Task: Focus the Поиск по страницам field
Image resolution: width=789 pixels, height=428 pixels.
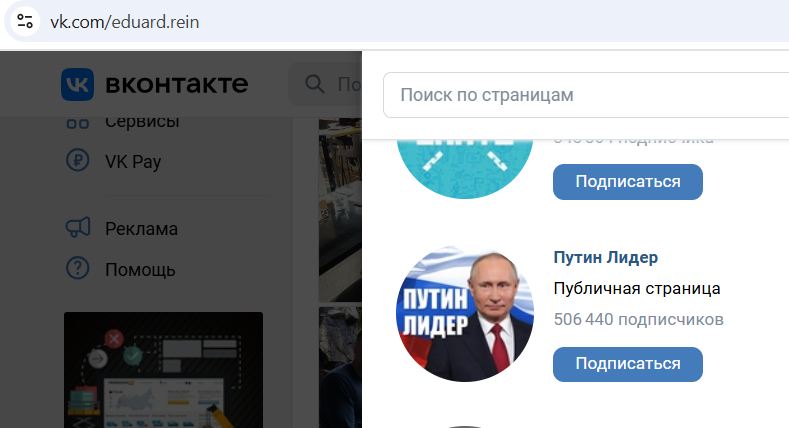Action: (x=586, y=95)
